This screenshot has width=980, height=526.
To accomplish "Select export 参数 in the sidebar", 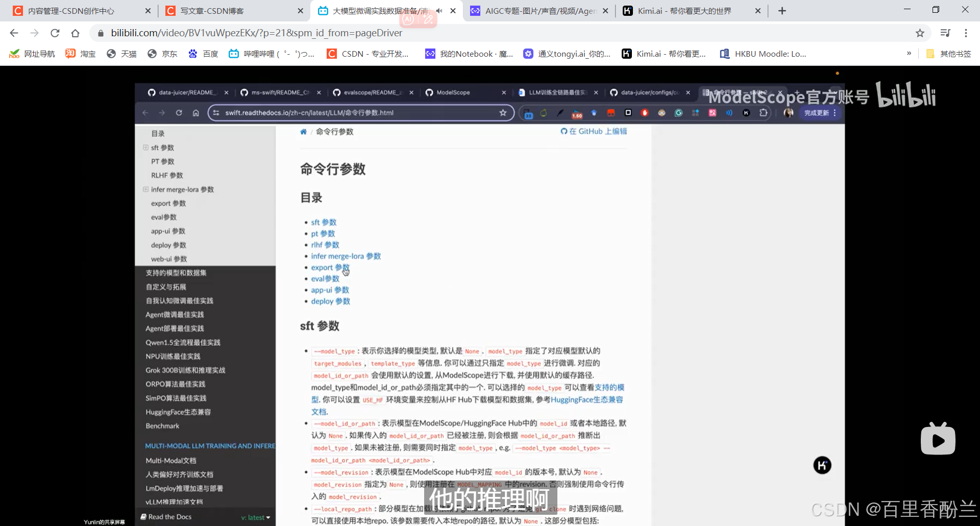I will tap(168, 203).
